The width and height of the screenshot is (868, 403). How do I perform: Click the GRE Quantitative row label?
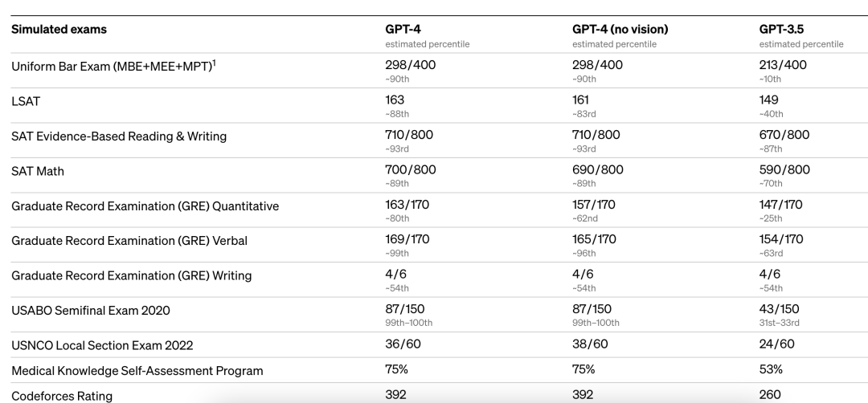tap(145, 206)
